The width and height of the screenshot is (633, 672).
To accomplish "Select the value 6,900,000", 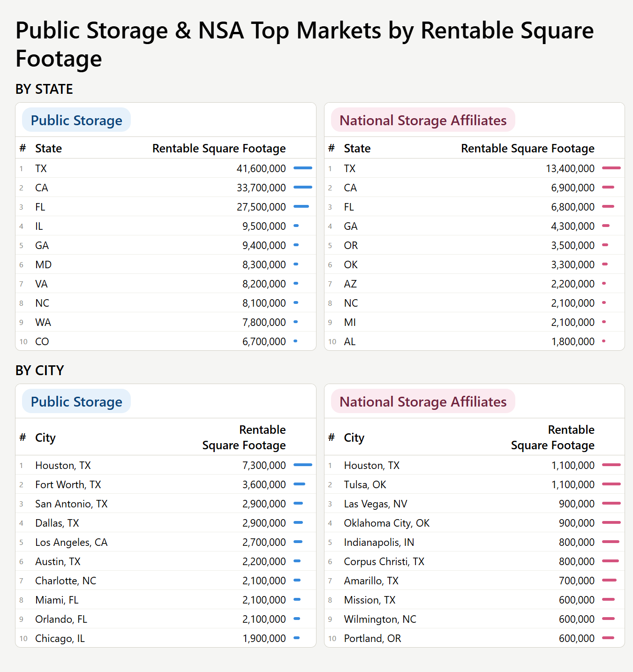I will click(573, 188).
